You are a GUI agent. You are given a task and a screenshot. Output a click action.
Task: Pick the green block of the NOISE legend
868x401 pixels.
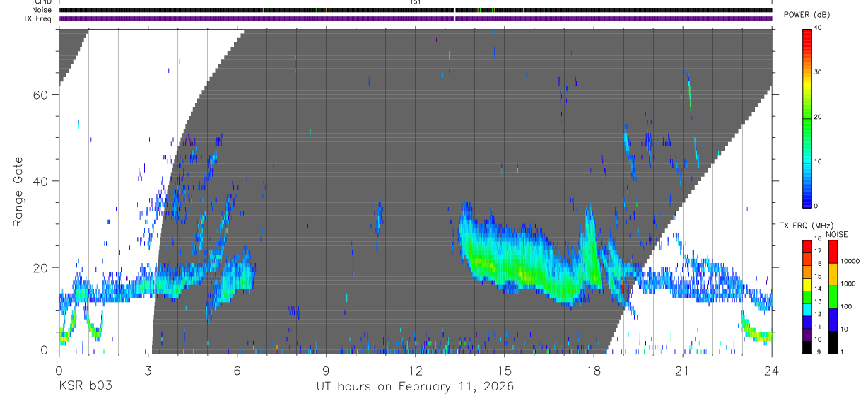point(833,296)
